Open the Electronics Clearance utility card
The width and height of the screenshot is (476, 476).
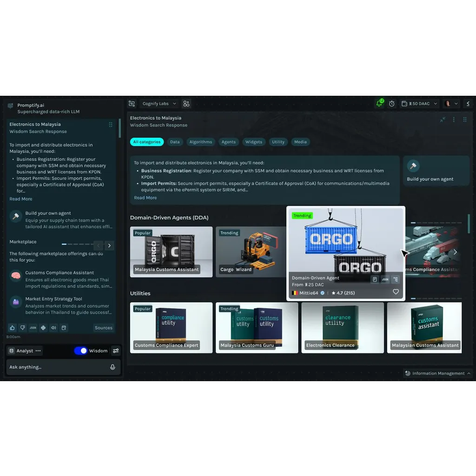[343, 328]
